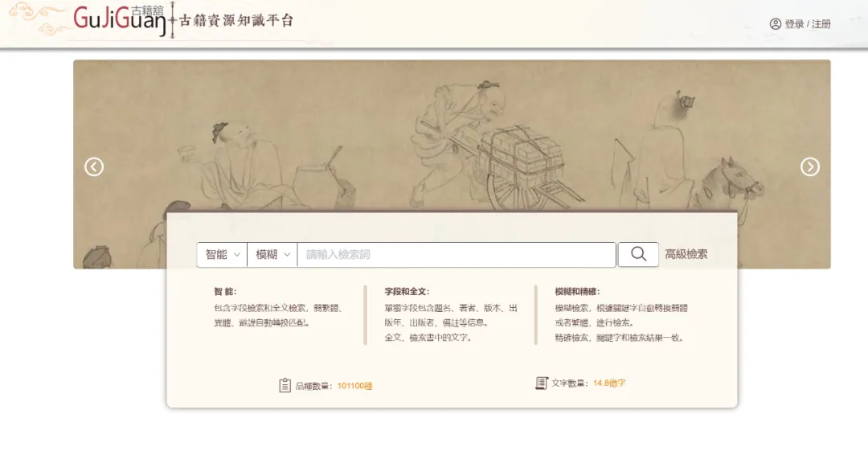Click the GuJiGuan logo
Screen dimensions: 868x476
[120, 20]
